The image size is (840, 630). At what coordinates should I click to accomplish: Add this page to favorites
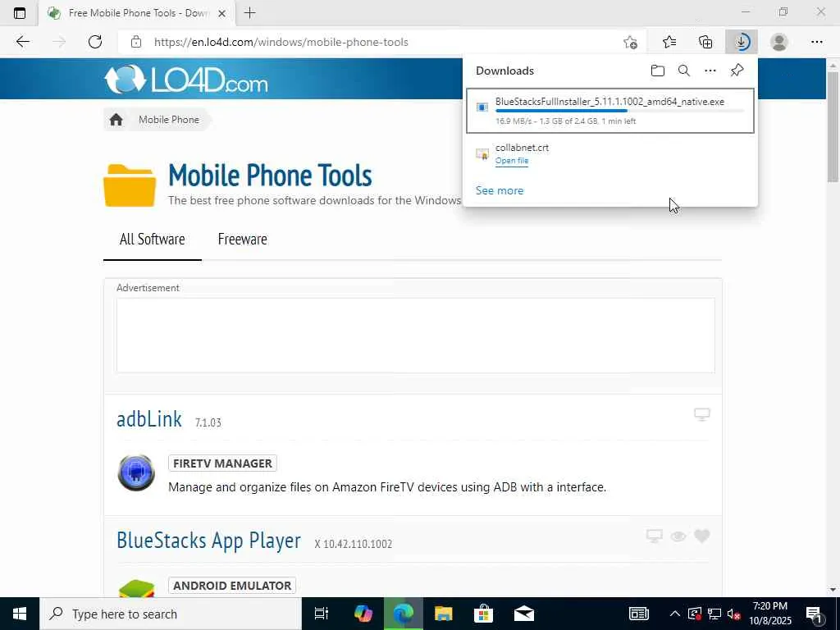coord(631,42)
